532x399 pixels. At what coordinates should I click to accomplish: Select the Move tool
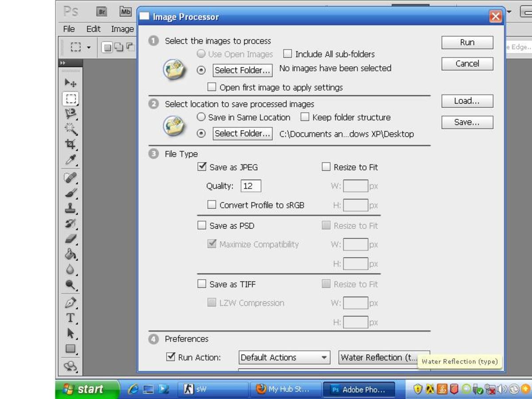[x=70, y=83]
